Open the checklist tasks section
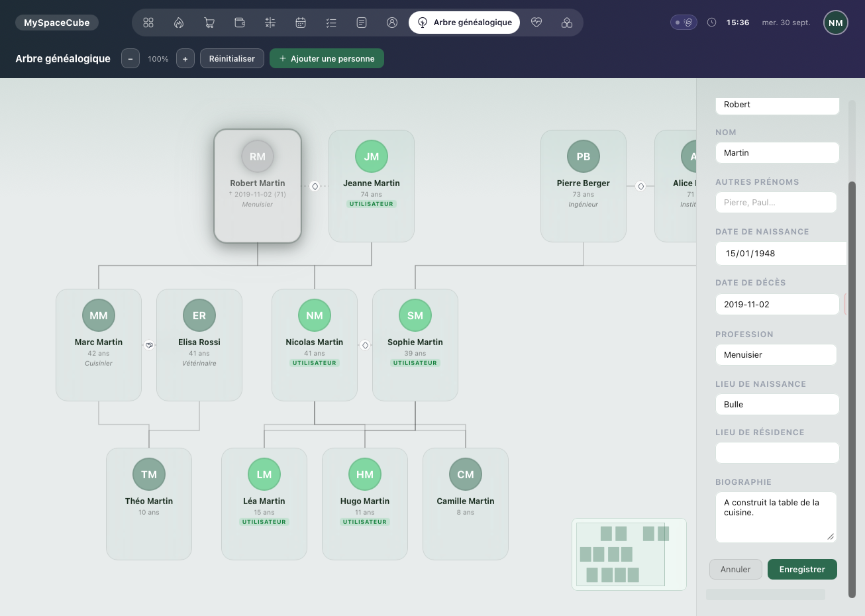This screenshot has height=616, width=865. click(331, 23)
